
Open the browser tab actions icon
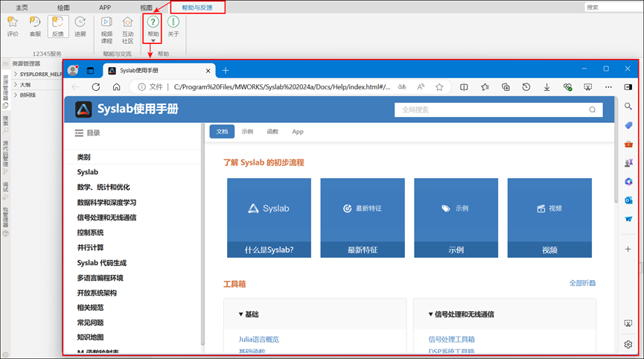pos(90,71)
